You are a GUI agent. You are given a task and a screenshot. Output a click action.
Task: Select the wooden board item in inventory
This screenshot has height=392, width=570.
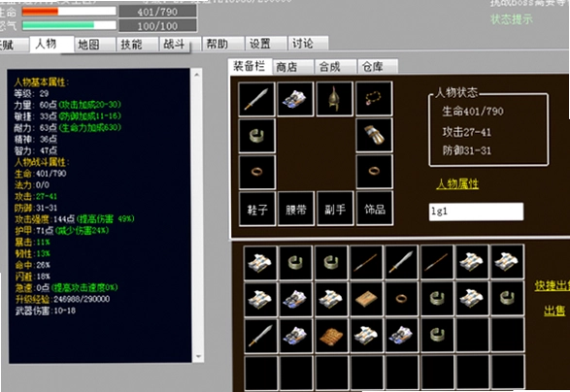(366, 300)
